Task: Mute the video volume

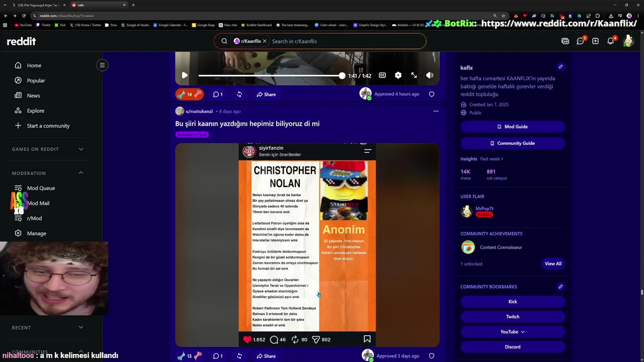Action: coord(430,75)
